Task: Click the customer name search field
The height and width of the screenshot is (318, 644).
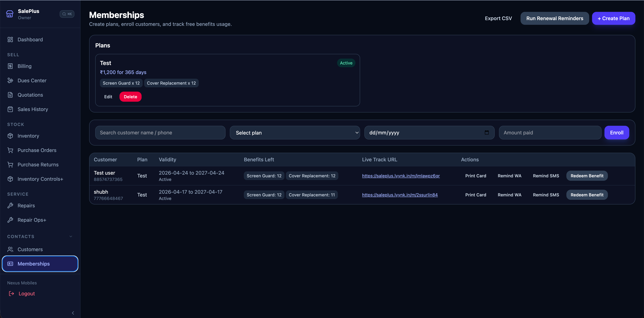Action: click(x=160, y=133)
